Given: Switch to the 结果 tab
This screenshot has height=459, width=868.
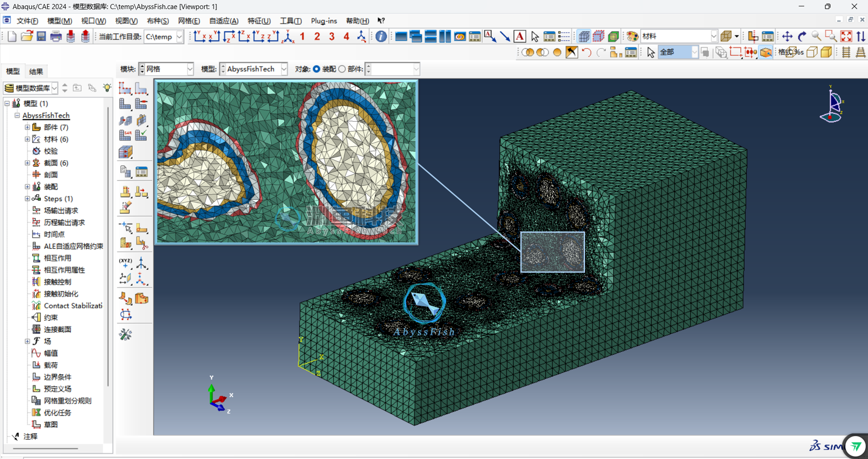Looking at the screenshot, I should click(x=36, y=72).
